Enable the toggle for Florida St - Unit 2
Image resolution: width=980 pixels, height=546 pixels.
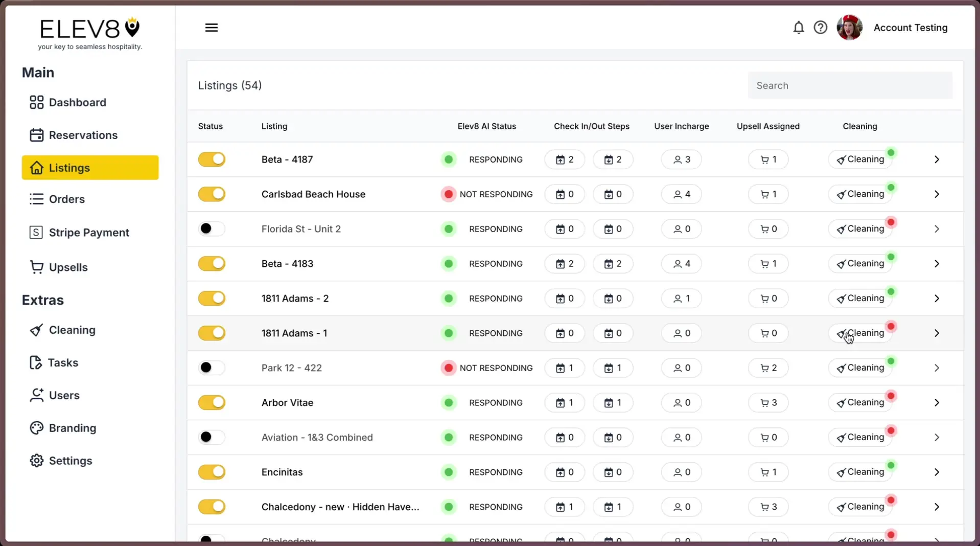tap(212, 229)
